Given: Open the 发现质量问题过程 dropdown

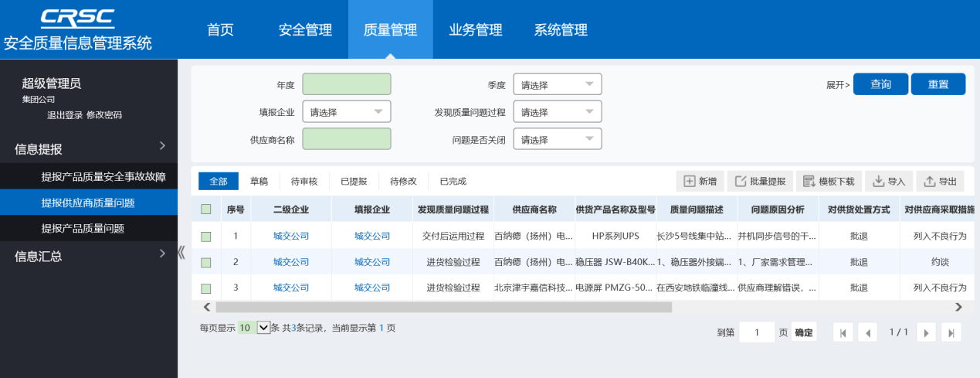Looking at the screenshot, I should (x=557, y=112).
